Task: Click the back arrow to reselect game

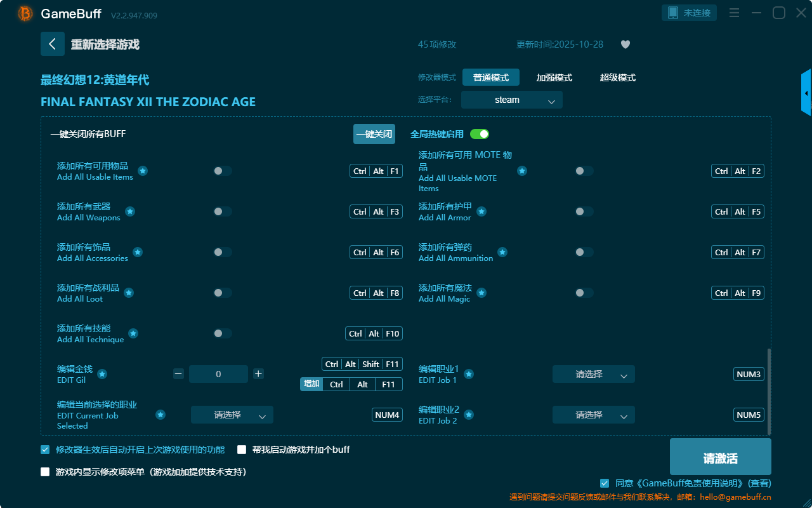Action: click(x=53, y=44)
